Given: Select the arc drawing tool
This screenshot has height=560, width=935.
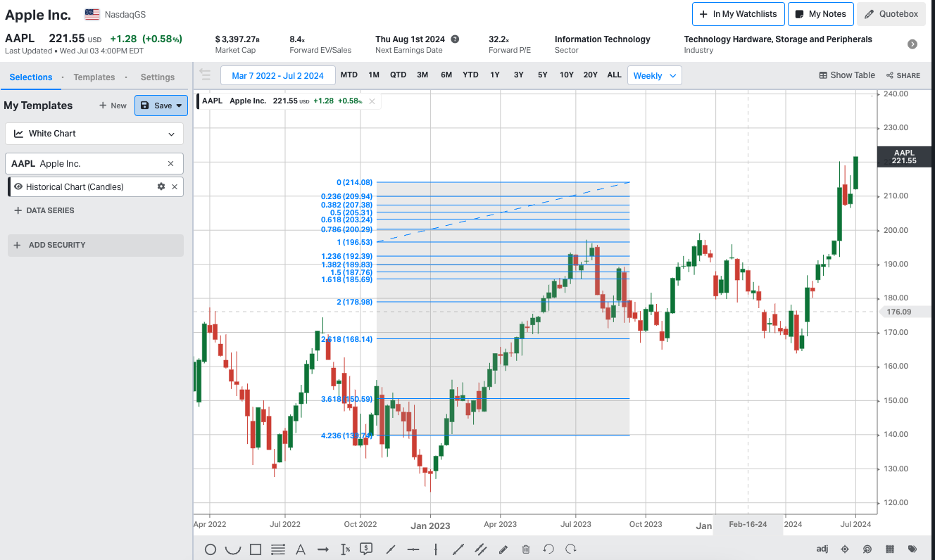Looking at the screenshot, I should click(x=232, y=549).
